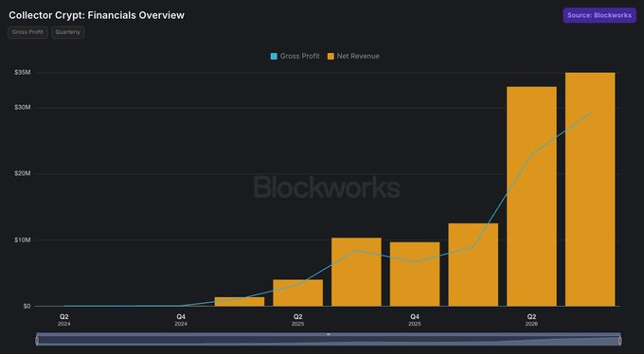Click the $0 y-axis label
Screen dimensions: 644x354
[x=27, y=306]
